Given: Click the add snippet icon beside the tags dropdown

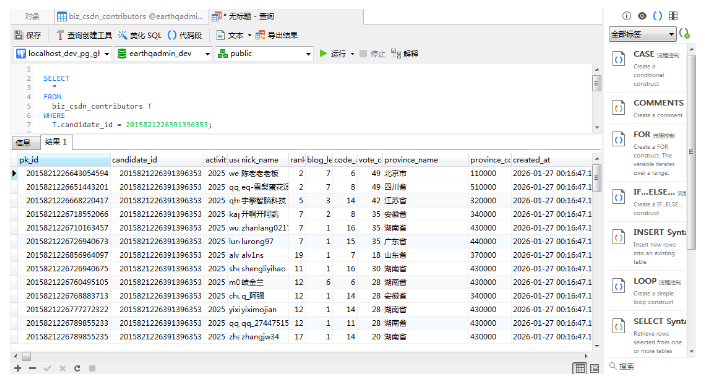Looking at the screenshot, I should 684,34.
